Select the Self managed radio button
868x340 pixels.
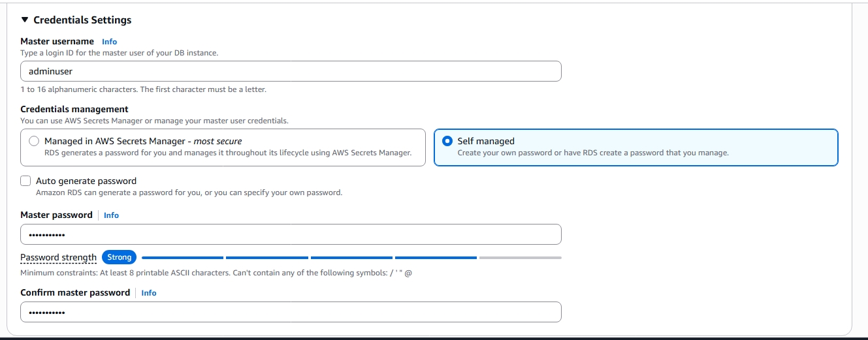point(447,141)
